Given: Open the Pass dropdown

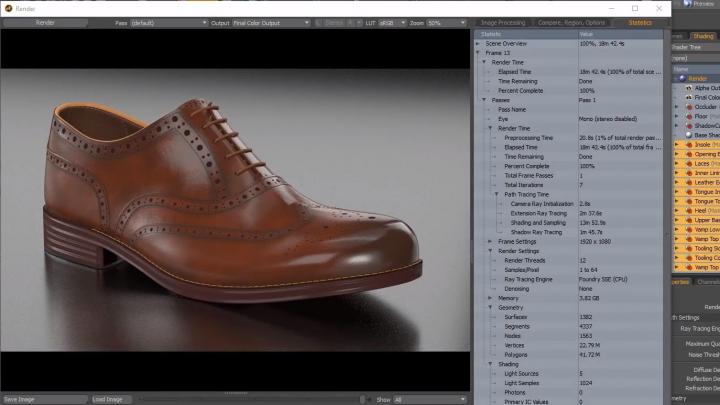Looking at the screenshot, I should tap(168, 22).
